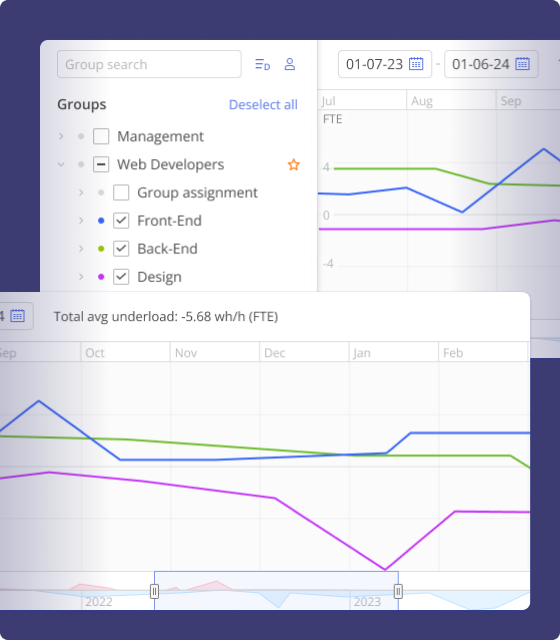Expand the Management group chevron
Viewport: 560px width, 640px height.
click(x=61, y=136)
